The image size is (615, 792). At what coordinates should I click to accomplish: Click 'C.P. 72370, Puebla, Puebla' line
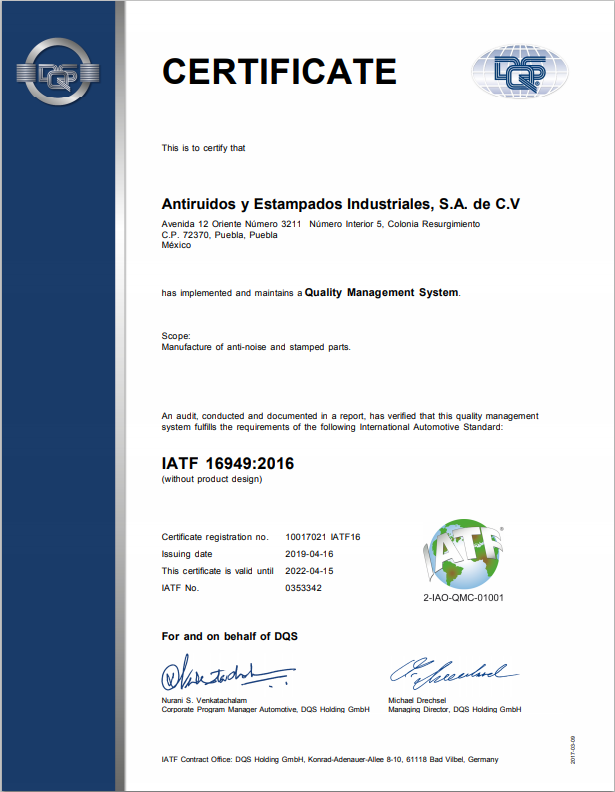220,235
